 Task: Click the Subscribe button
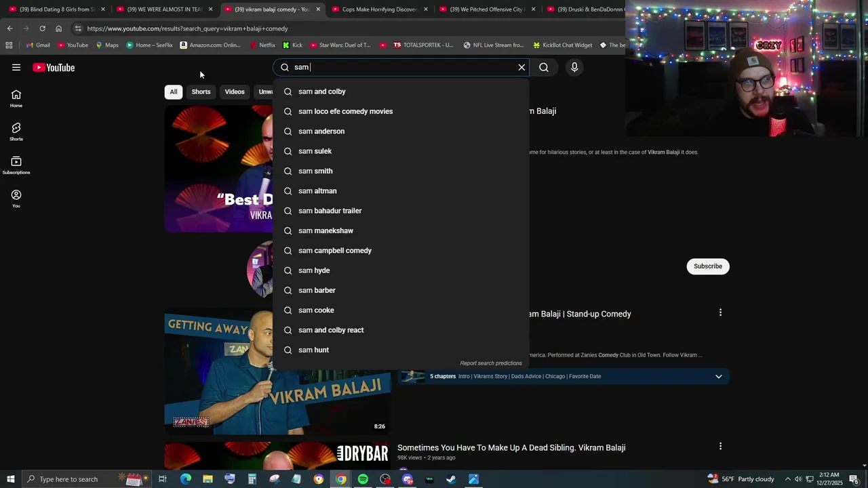(708, 266)
